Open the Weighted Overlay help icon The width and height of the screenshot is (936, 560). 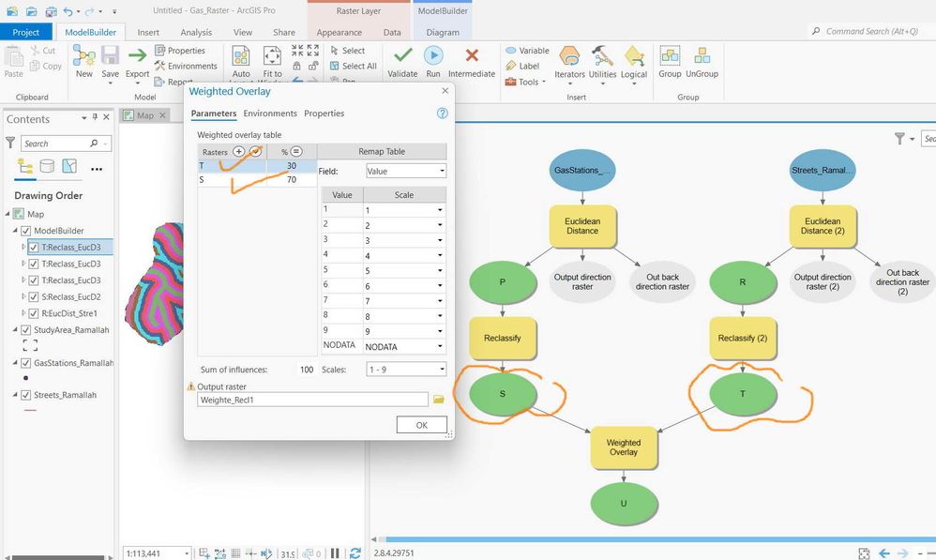pyautogui.click(x=443, y=114)
